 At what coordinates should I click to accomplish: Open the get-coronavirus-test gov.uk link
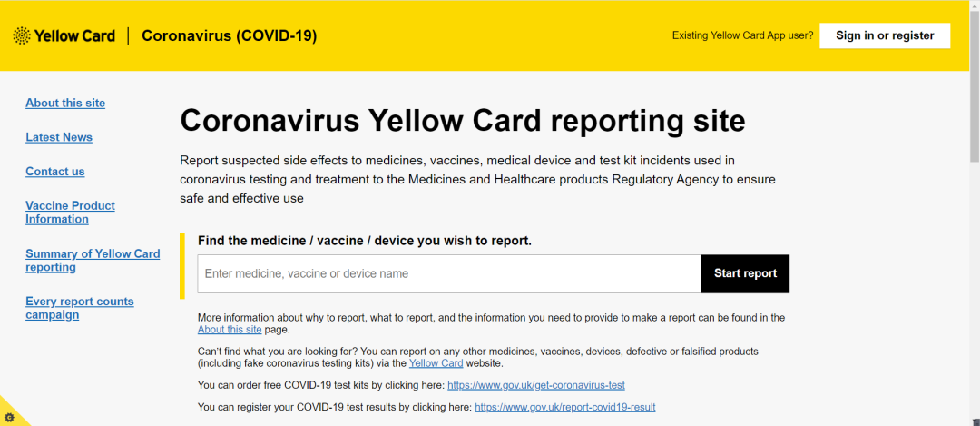pyautogui.click(x=536, y=385)
